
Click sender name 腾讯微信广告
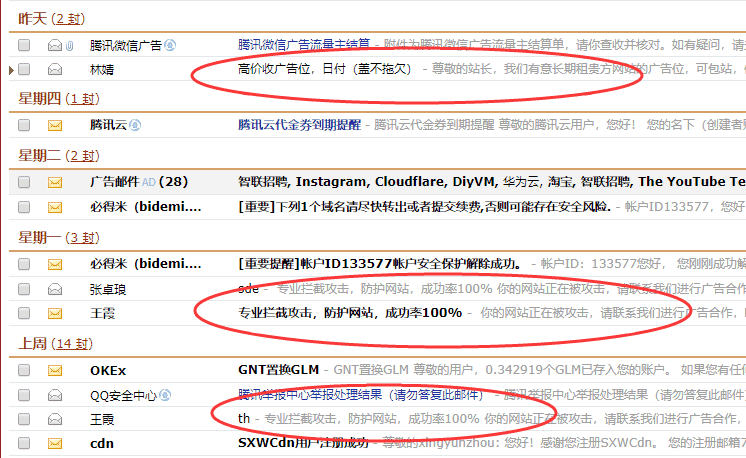click(126, 46)
